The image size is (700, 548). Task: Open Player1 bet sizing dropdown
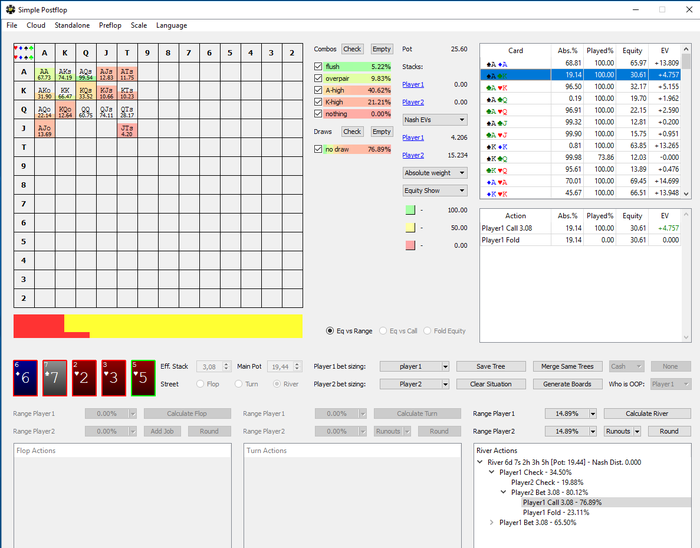pos(414,366)
